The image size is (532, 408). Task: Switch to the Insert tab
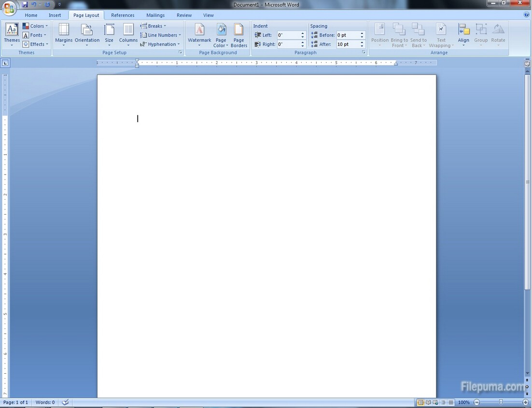[x=55, y=15]
